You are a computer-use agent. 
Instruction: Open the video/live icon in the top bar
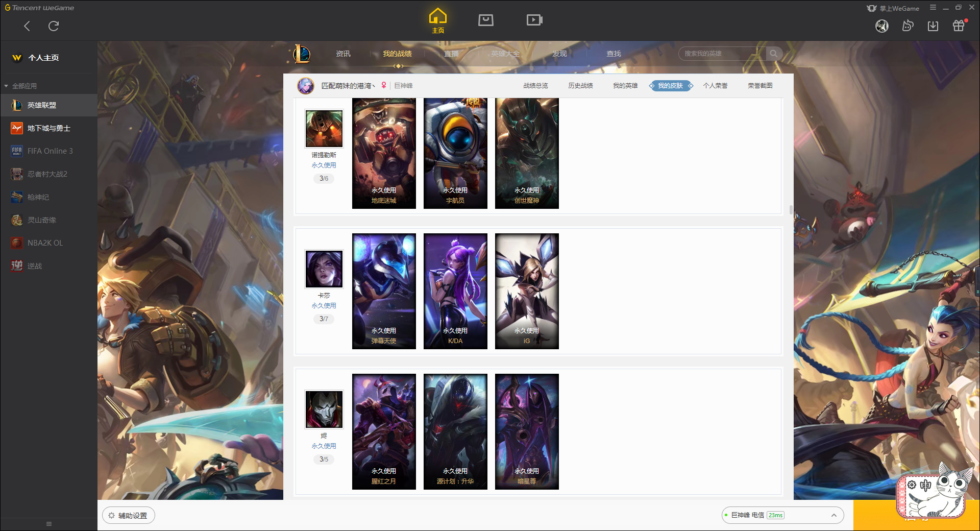click(x=534, y=20)
